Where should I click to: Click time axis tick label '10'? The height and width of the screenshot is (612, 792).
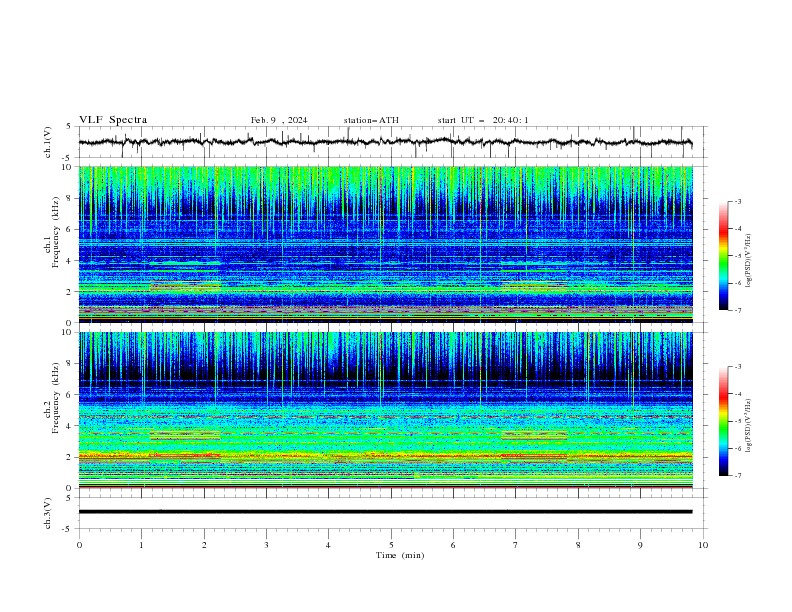[x=703, y=545]
